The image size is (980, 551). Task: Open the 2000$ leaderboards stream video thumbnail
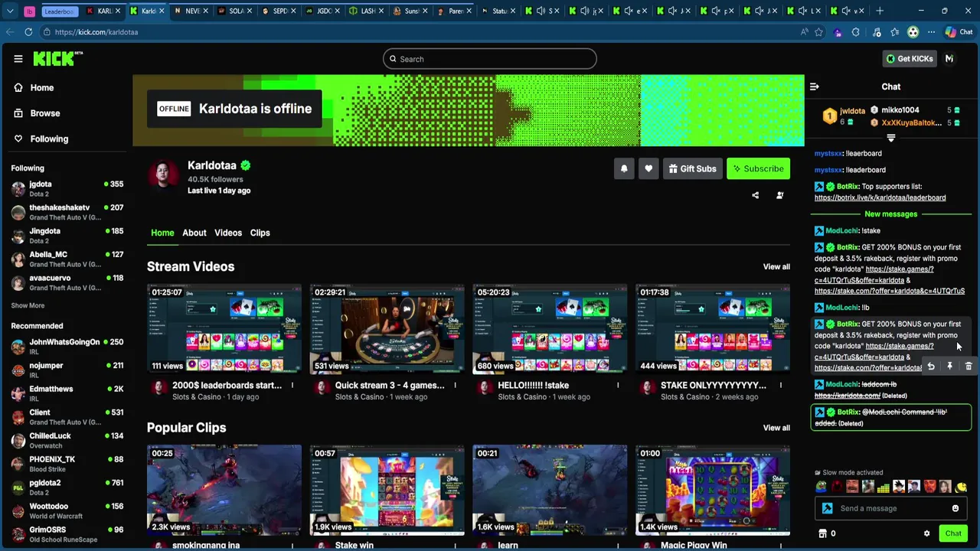point(224,329)
